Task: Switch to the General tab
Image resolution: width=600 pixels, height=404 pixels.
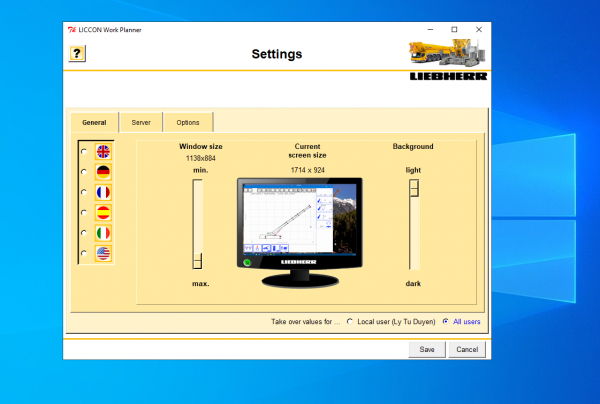Action: click(x=94, y=122)
